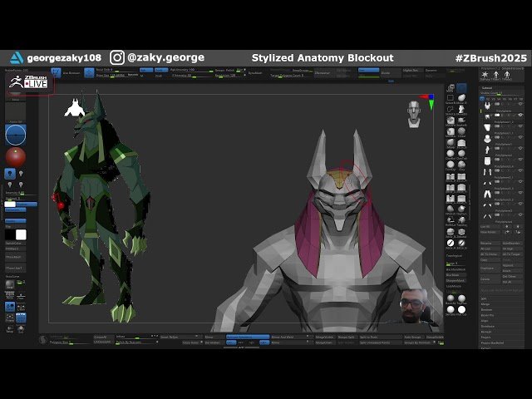Click the Auto Groups button
Viewport: 532px width, 399px height.
point(412,337)
